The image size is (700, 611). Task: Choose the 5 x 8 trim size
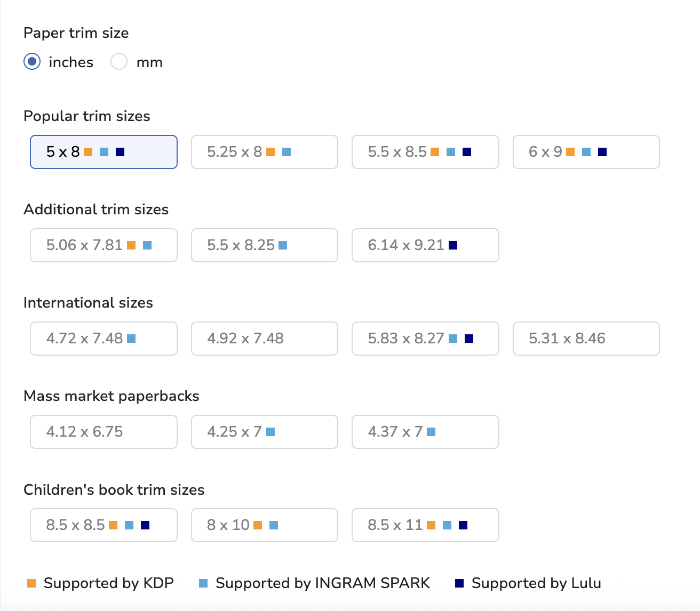tap(104, 152)
